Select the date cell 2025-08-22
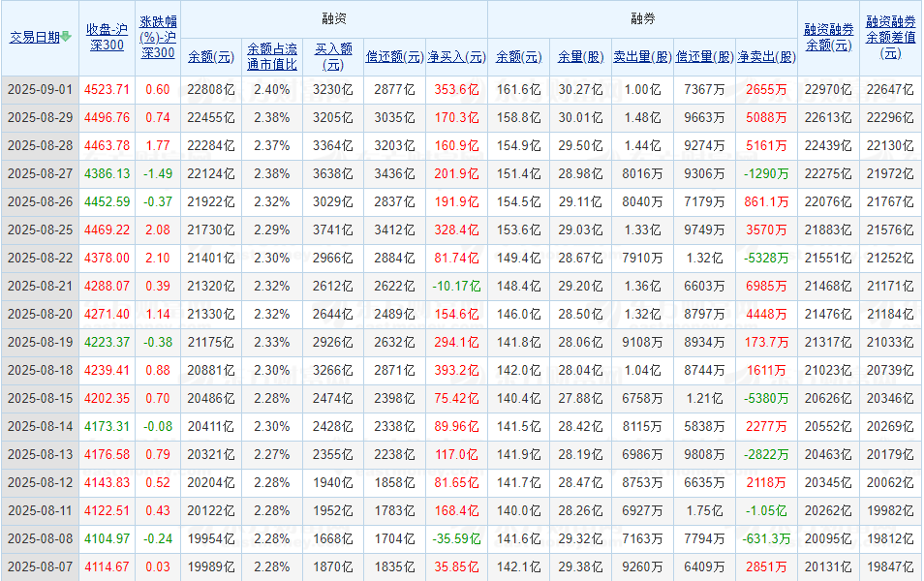 (40, 259)
